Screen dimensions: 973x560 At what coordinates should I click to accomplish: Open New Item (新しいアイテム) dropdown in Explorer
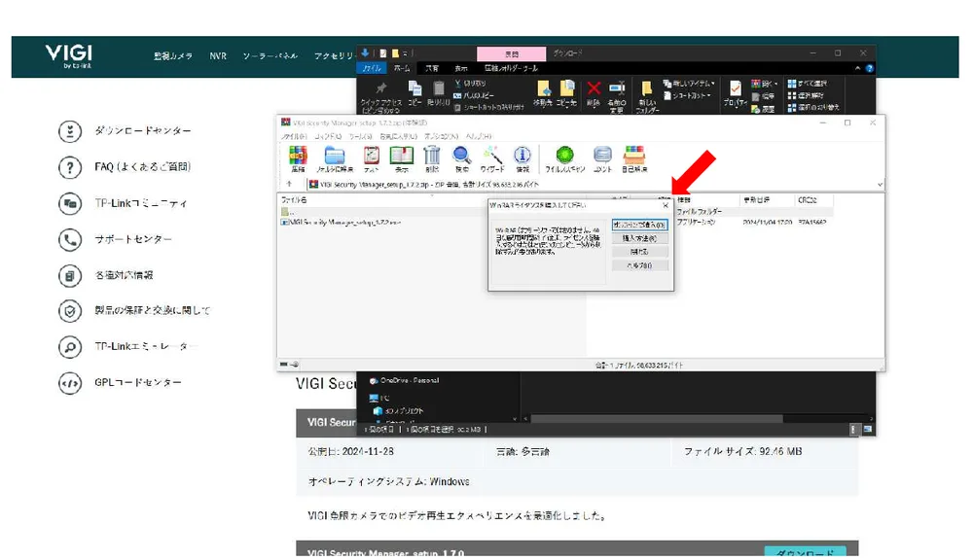pos(689,83)
